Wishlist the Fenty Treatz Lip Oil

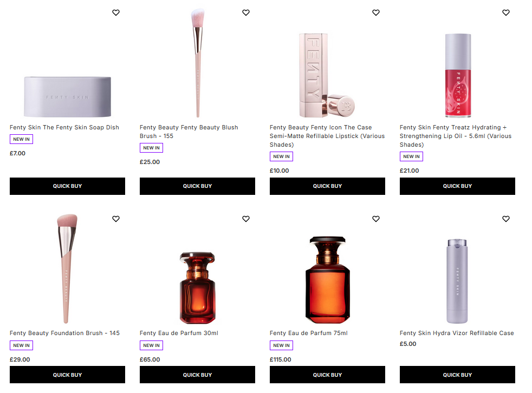[506, 12]
